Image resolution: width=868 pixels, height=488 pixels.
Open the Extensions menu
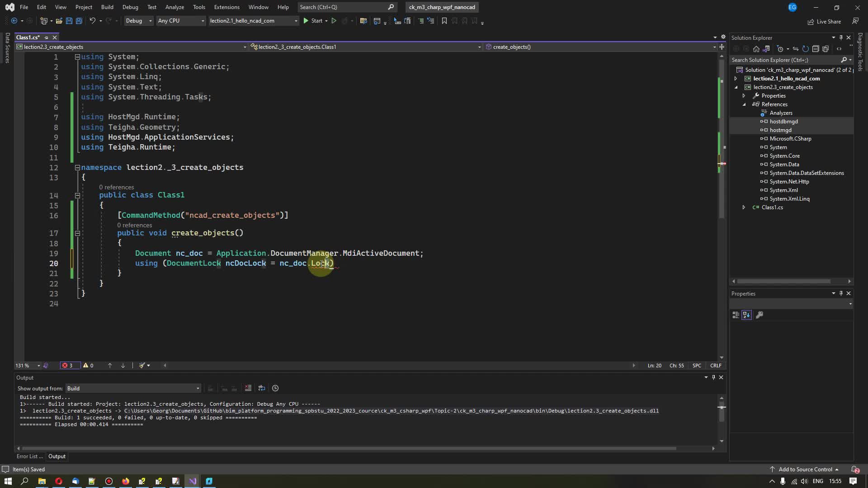226,7
